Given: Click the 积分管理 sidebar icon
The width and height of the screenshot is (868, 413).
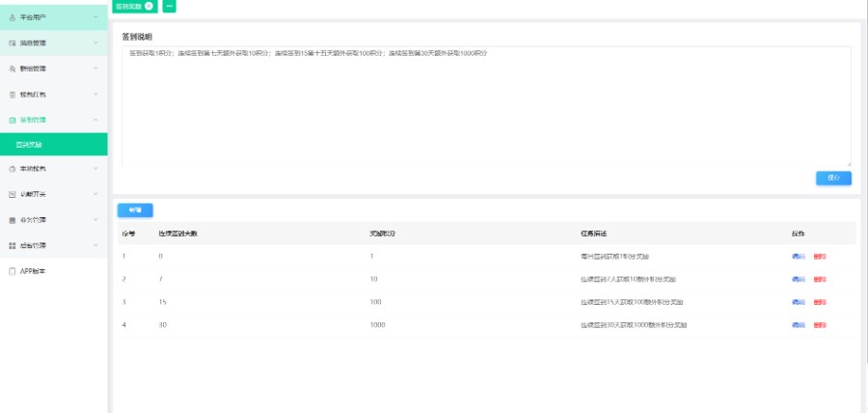Looking at the screenshot, I should [x=13, y=220].
